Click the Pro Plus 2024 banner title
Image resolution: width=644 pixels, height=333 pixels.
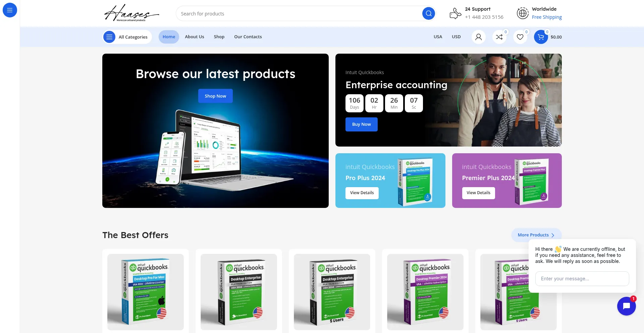pos(365,178)
